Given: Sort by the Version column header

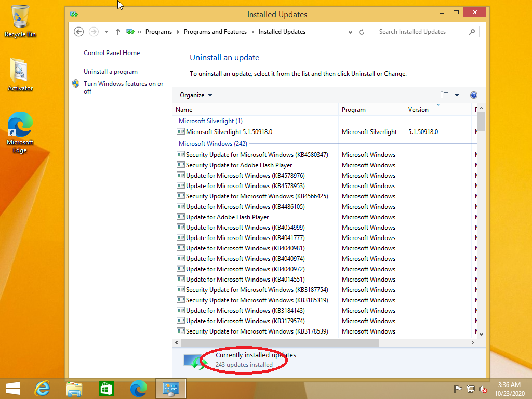Looking at the screenshot, I should pos(438,110).
